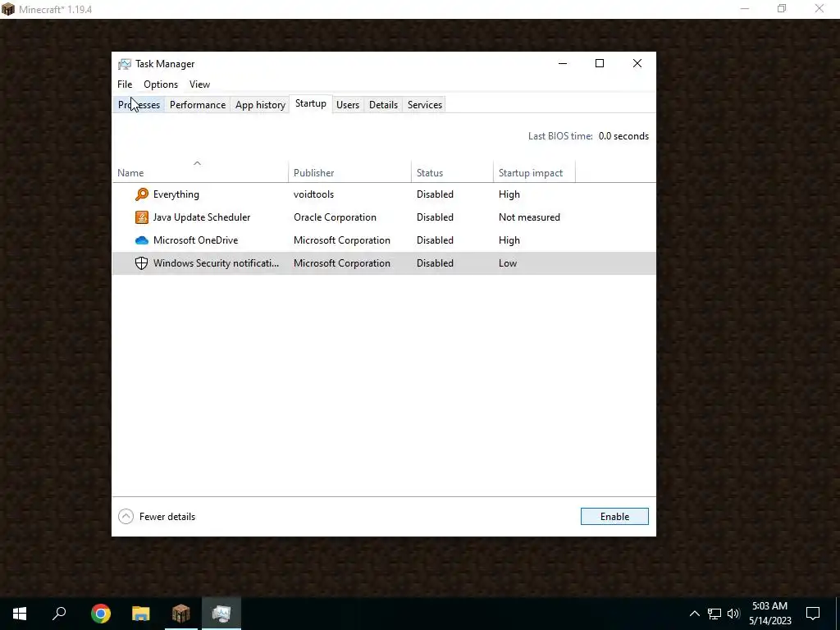Open the File menu
This screenshot has width=840, height=630.
pos(125,84)
